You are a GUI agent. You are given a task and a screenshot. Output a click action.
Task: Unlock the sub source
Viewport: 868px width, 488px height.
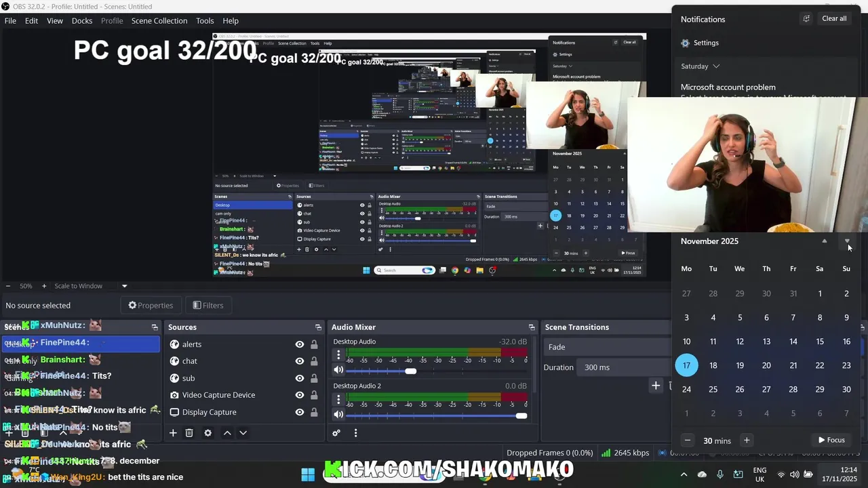click(x=314, y=378)
